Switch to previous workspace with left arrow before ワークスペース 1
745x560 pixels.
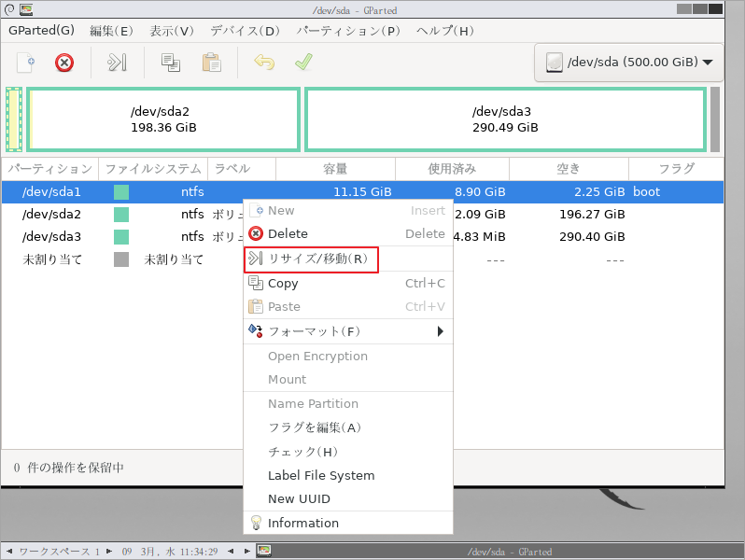[x=9, y=552]
